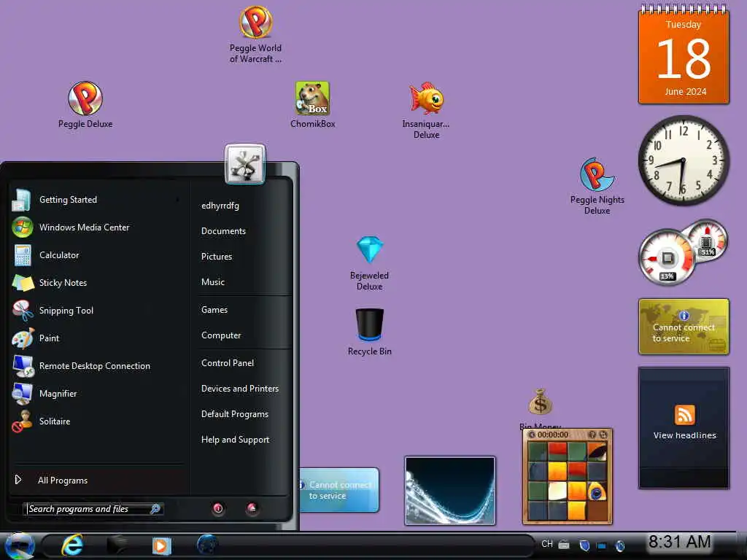Click the calendar gadget showing Tuesday 18
Image resolution: width=747 pixels, height=560 pixels.
[684, 54]
